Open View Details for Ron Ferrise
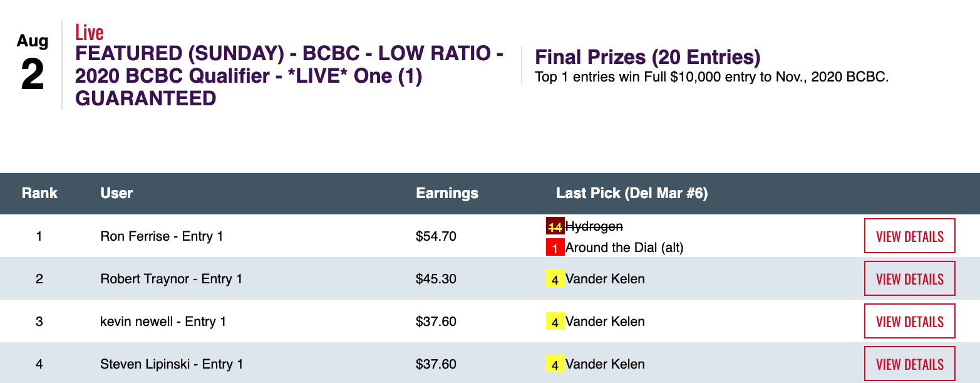The width and height of the screenshot is (980, 383). pyautogui.click(x=909, y=236)
